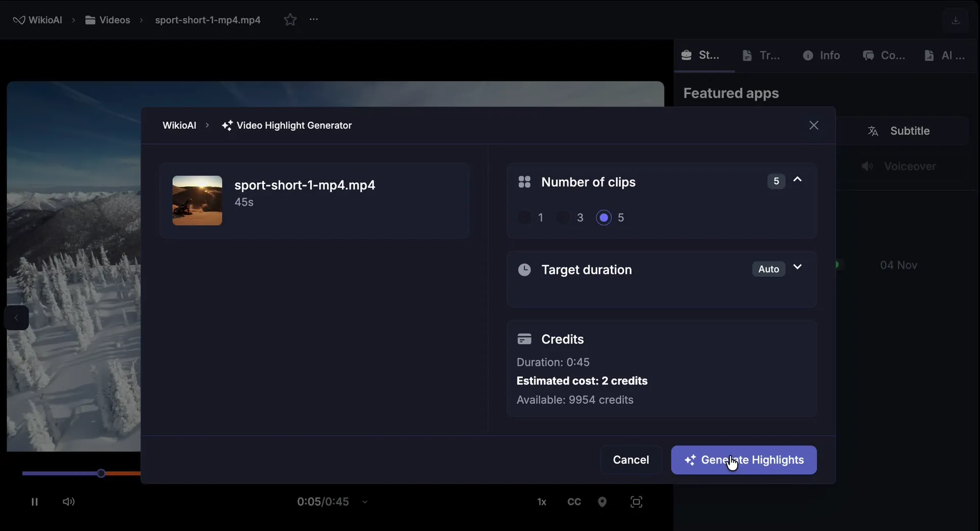Image resolution: width=980 pixels, height=531 pixels.
Task: Click the video progress slider handle
Action: click(101, 473)
